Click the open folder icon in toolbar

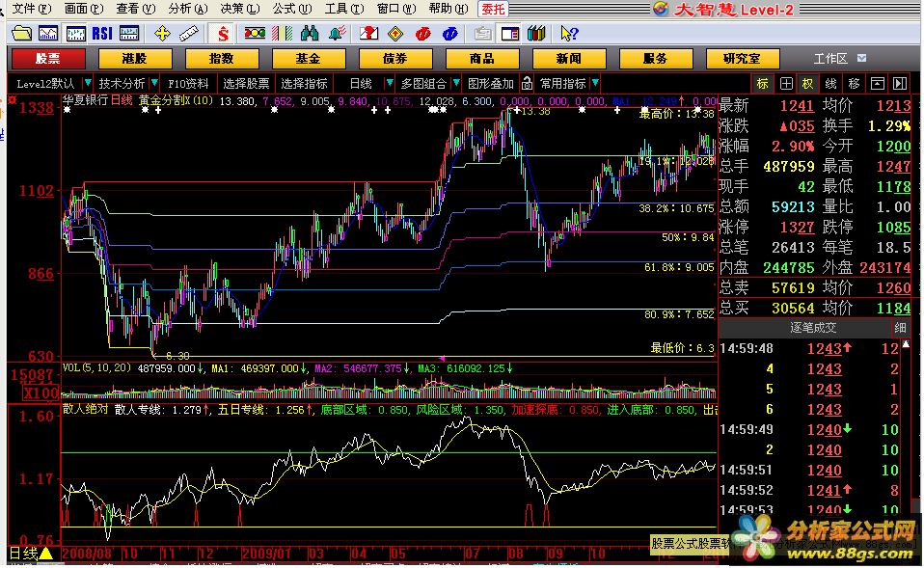pyautogui.click(x=21, y=33)
